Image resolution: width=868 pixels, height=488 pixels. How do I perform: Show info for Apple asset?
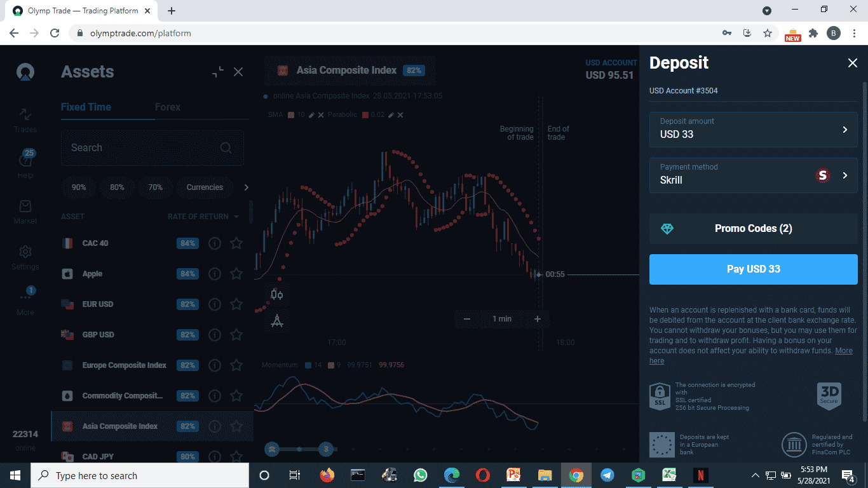click(x=215, y=274)
